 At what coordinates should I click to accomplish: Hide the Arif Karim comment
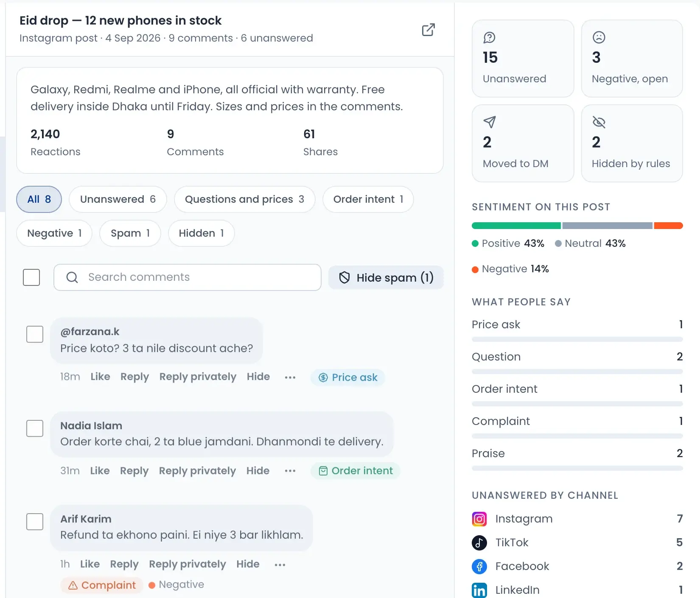tap(248, 564)
